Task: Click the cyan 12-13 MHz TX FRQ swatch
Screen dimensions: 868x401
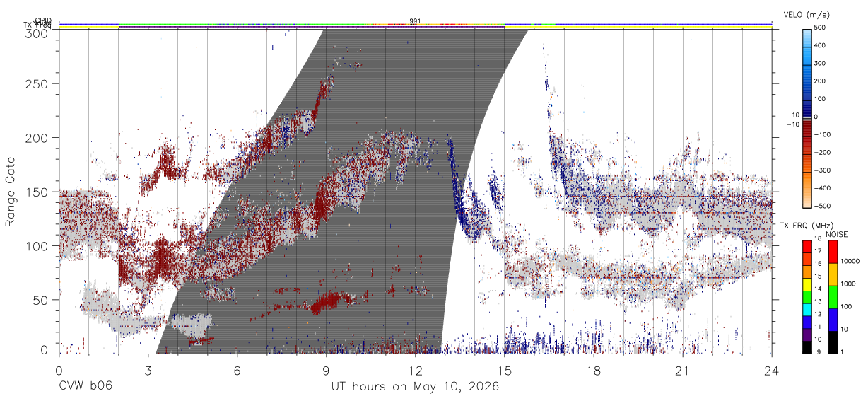Action: [807, 309]
